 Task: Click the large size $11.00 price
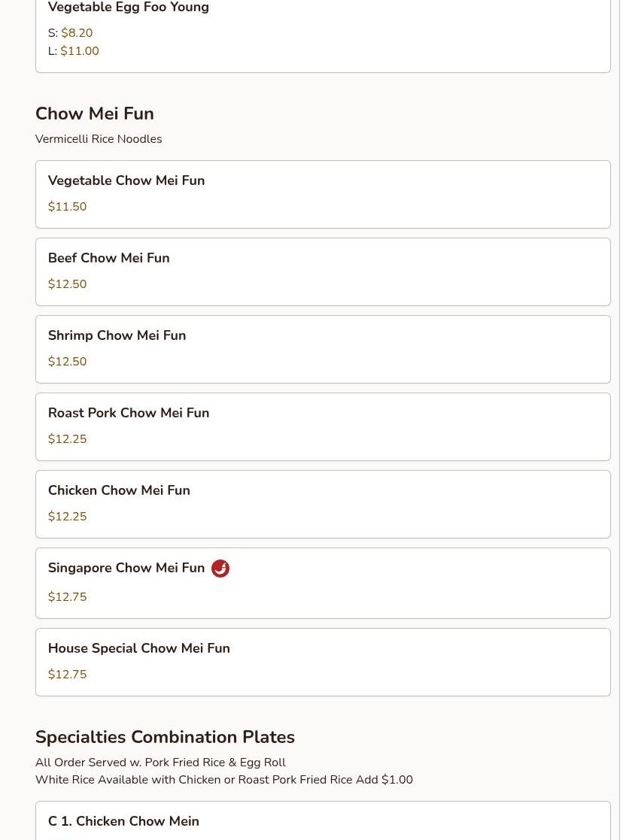[x=80, y=51]
